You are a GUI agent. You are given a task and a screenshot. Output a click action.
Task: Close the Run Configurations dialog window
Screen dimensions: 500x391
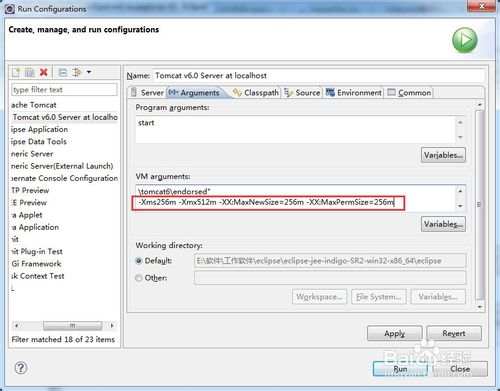(482, 6)
